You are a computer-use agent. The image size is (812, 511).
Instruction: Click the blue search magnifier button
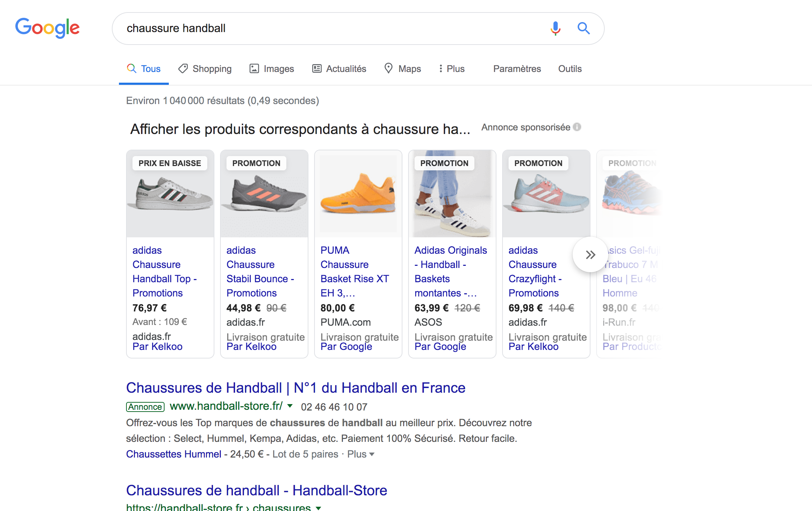tap(583, 28)
